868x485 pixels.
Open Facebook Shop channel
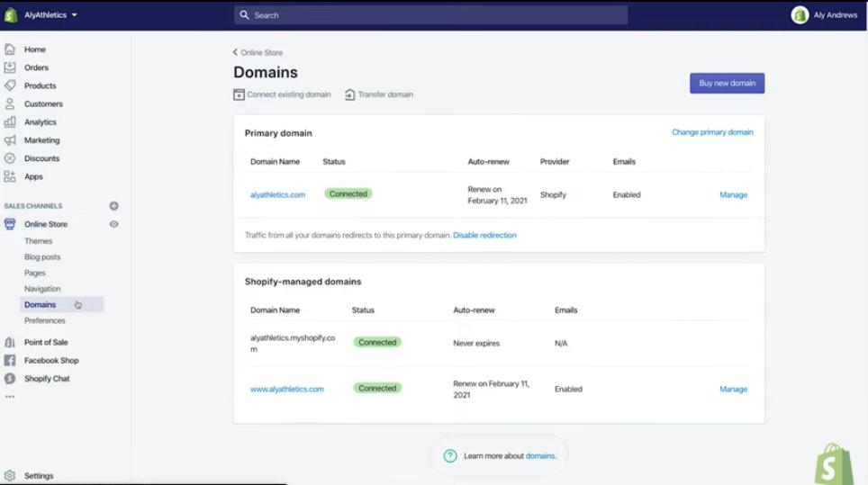pyautogui.click(x=51, y=361)
